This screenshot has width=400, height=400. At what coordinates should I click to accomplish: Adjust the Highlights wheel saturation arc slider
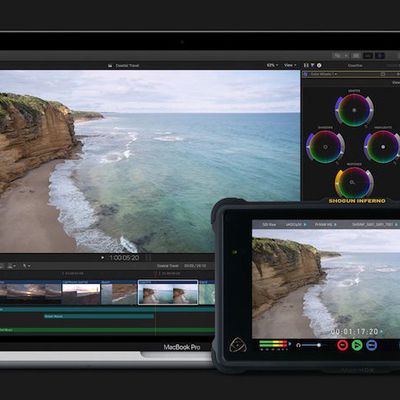pyautogui.click(x=366, y=147)
